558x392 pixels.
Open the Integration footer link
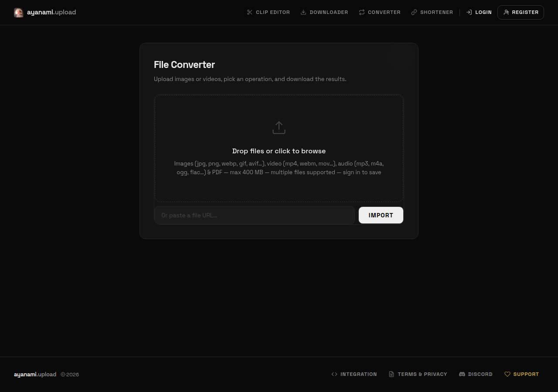click(354, 374)
